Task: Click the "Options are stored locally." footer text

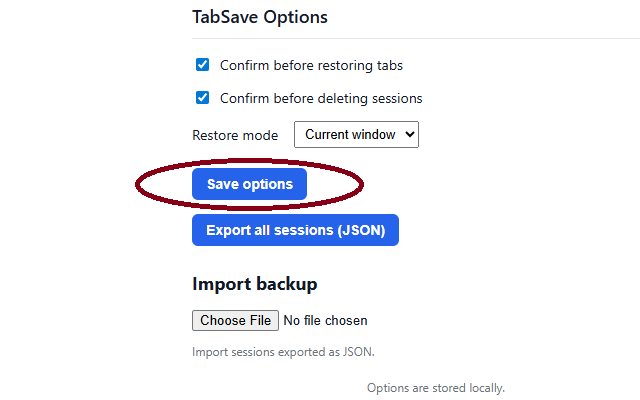Action: pos(436,388)
